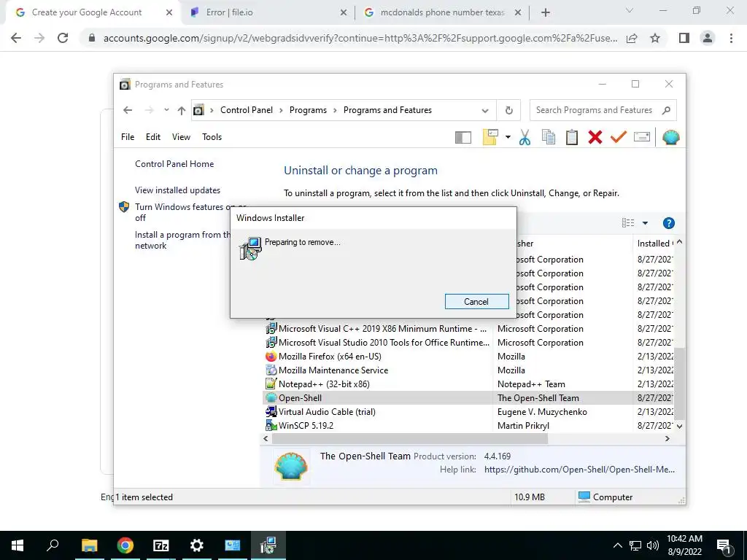The width and height of the screenshot is (747, 560).
Task: Click the change view icon
Action: click(628, 223)
